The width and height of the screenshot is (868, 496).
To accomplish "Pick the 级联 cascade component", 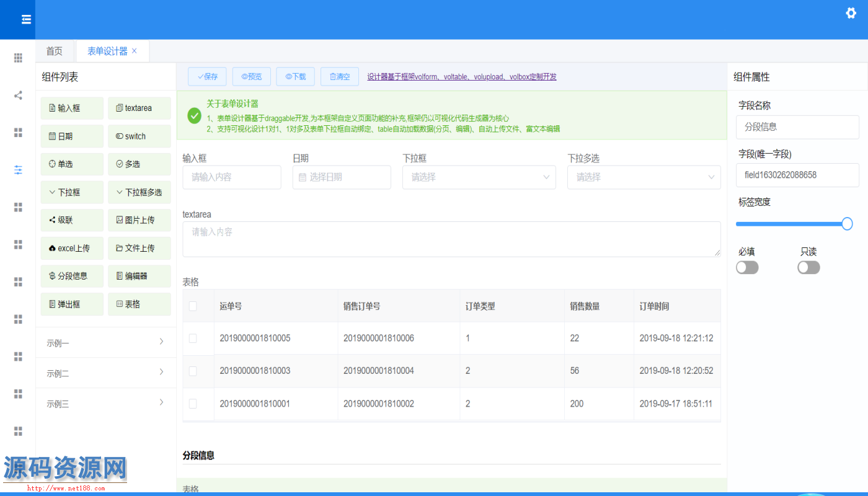I will 72,220.
